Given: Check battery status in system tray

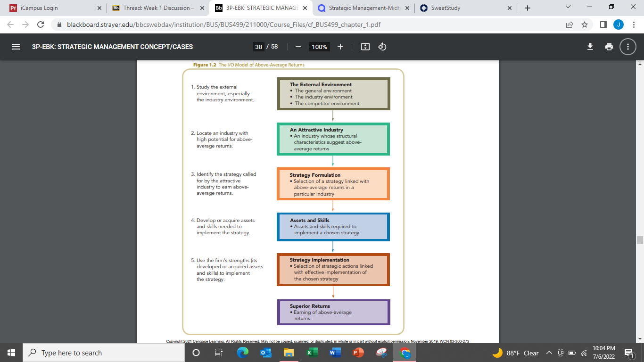Looking at the screenshot, I should (572, 353).
